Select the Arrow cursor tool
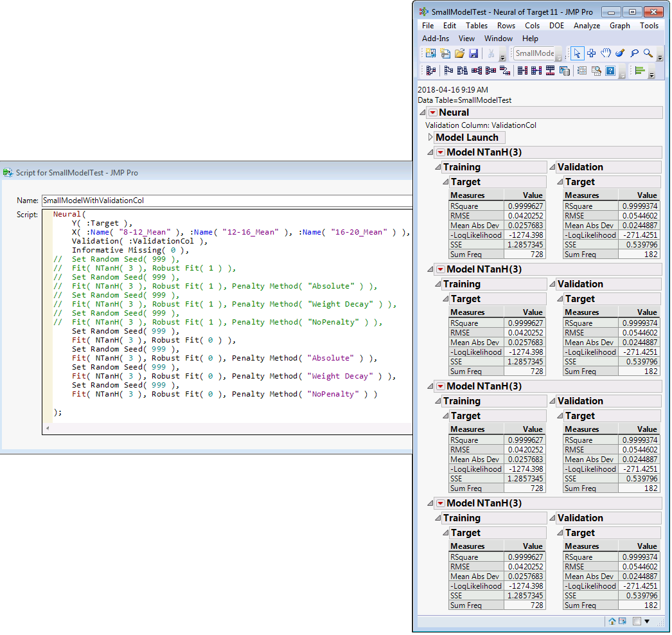The width and height of the screenshot is (672, 635). 577,53
